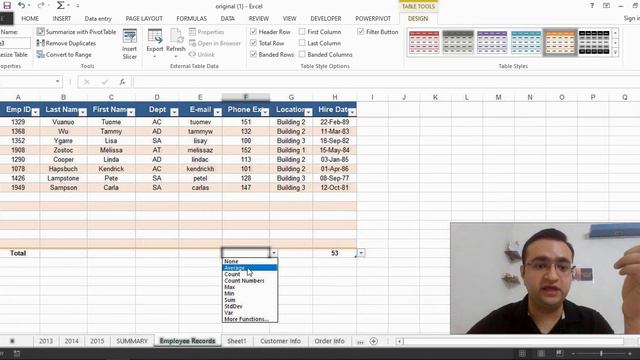Open the FORMULAS ribbon tab
The height and width of the screenshot is (360, 640).
coord(191,19)
